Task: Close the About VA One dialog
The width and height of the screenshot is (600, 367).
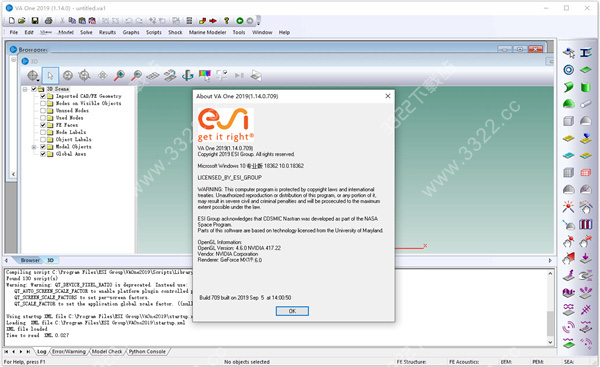Action: tap(388, 96)
